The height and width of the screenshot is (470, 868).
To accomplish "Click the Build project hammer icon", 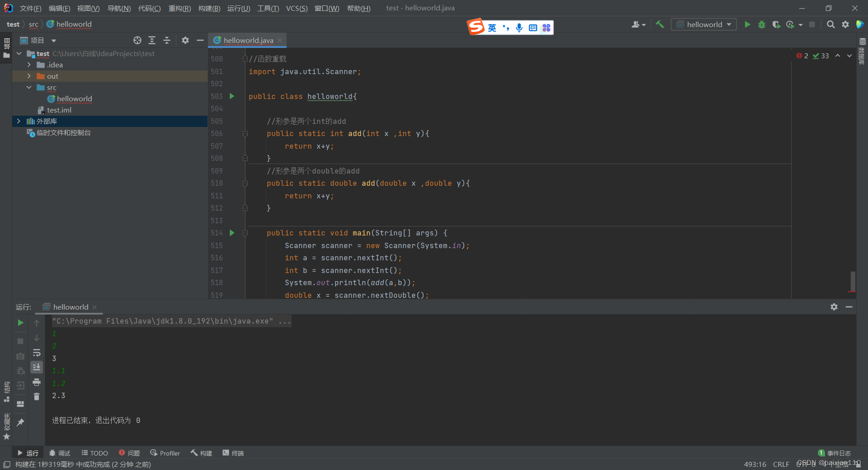I will [660, 24].
